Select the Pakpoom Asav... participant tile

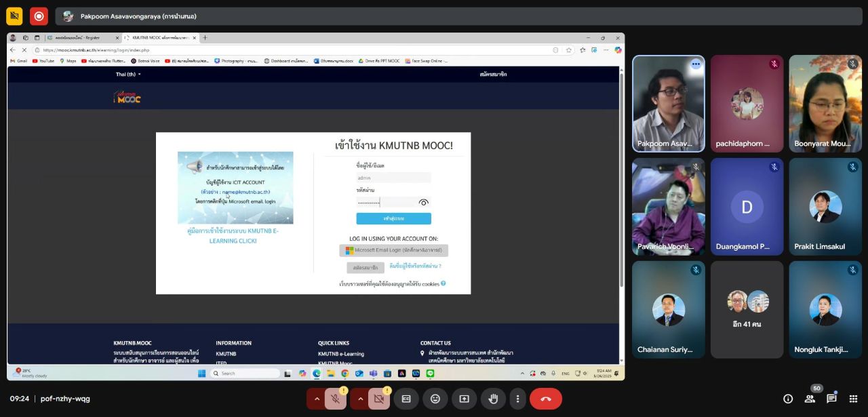(x=669, y=104)
